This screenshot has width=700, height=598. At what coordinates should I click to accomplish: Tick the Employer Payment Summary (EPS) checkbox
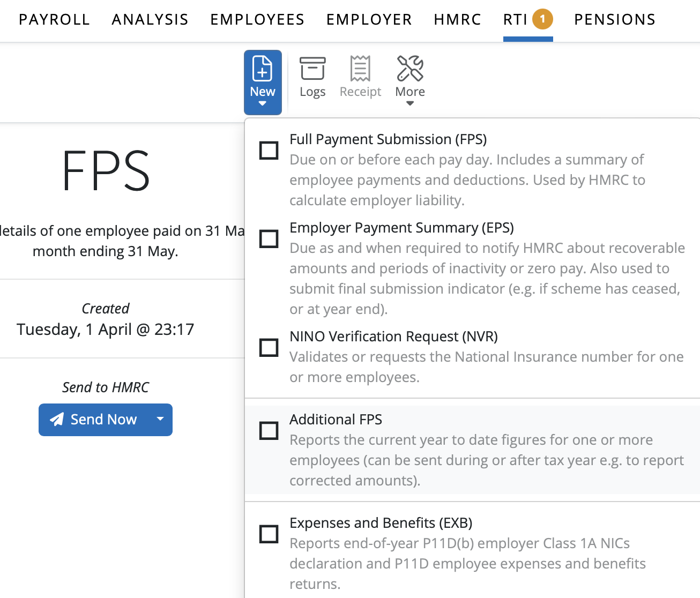tap(269, 238)
